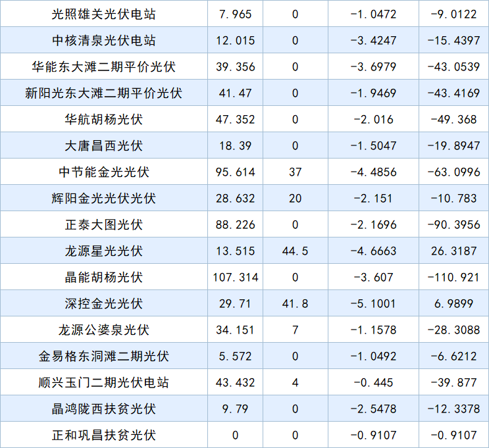Click the 中节能金光光伏 name cell
The height and width of the screenshot is (448, 489).
pyautogui.click(x=104, y=172)
